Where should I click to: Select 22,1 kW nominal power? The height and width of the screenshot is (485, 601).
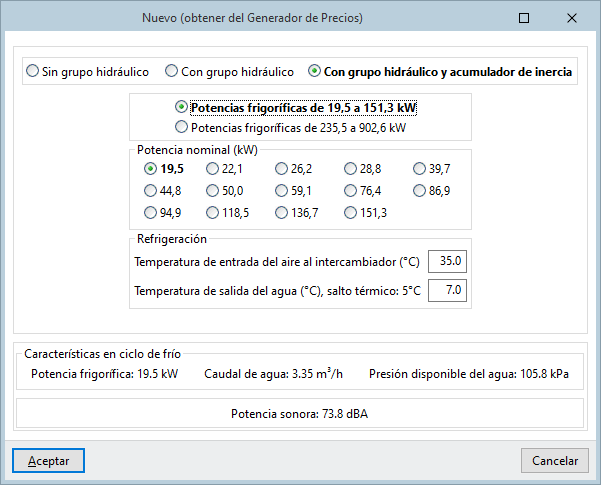pos(213,168)
